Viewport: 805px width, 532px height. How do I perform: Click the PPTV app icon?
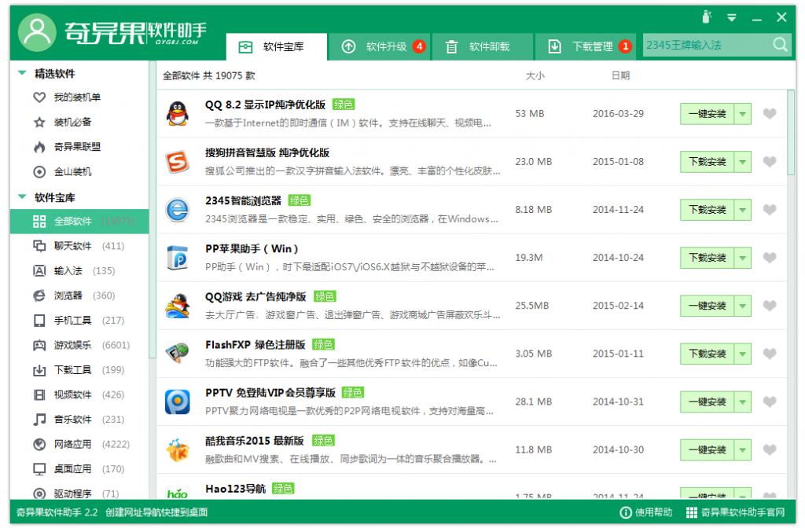[x=177, y=402]
